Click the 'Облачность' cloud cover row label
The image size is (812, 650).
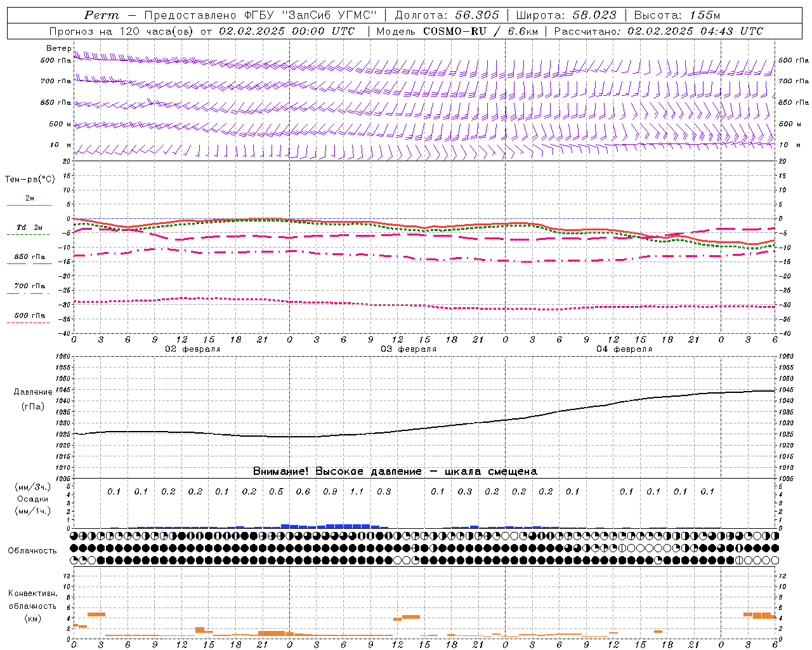click(x=32, y=551)
